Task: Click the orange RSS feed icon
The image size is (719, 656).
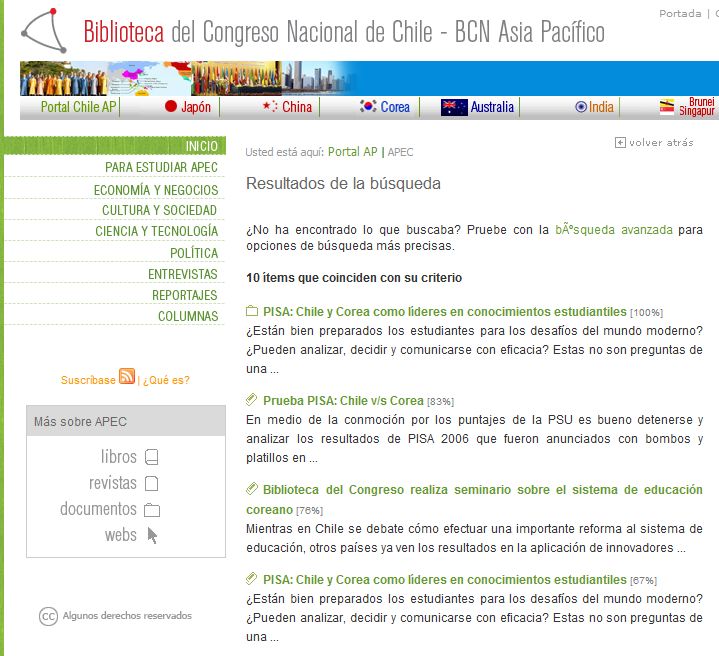Action: click(x=127, y=376)
